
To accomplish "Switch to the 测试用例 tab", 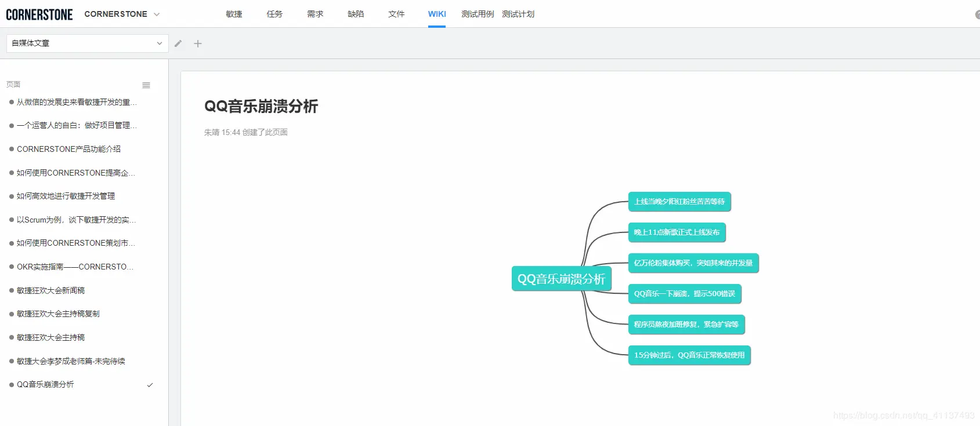I will click(x=478, y=14).
